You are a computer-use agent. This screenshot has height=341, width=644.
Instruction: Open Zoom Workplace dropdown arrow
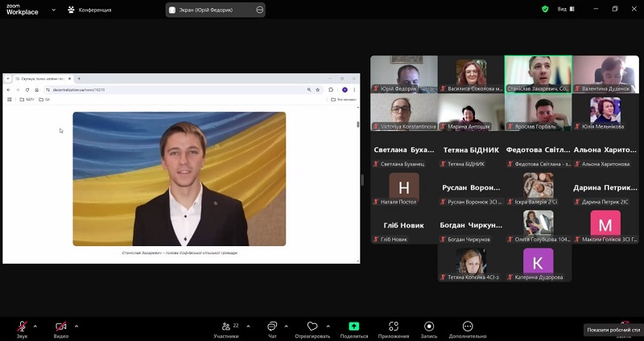[53, 10]
